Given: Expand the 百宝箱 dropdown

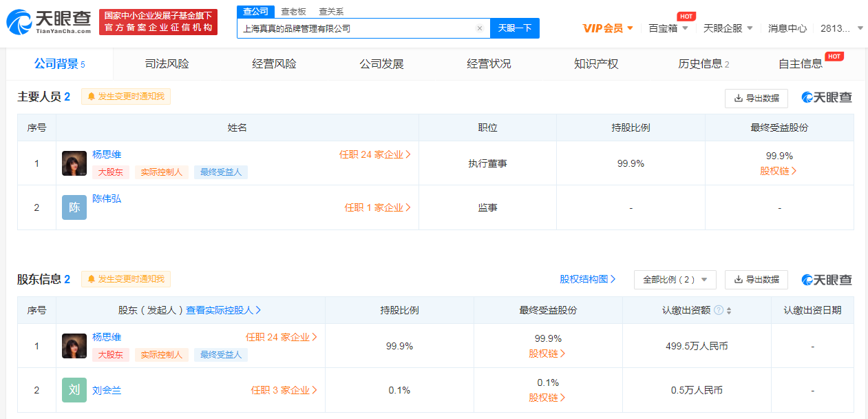Looking at the screenshot, I should pyautogui.click(x=668, y=28).
